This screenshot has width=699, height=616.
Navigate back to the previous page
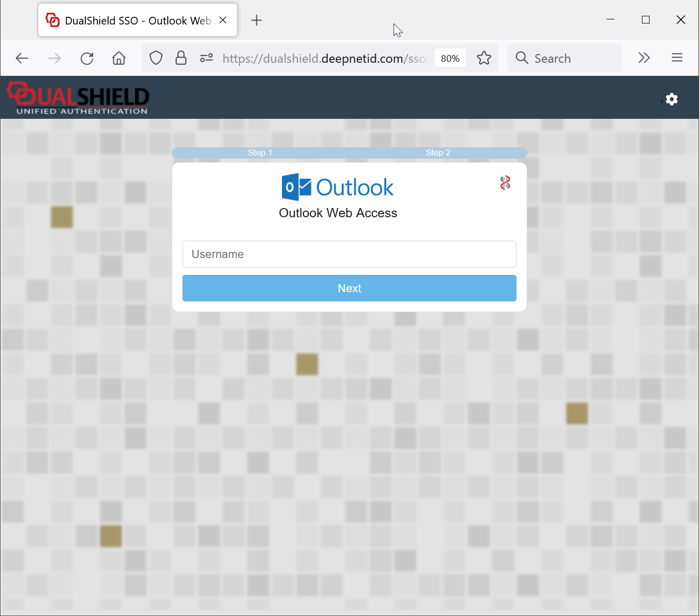22,58
